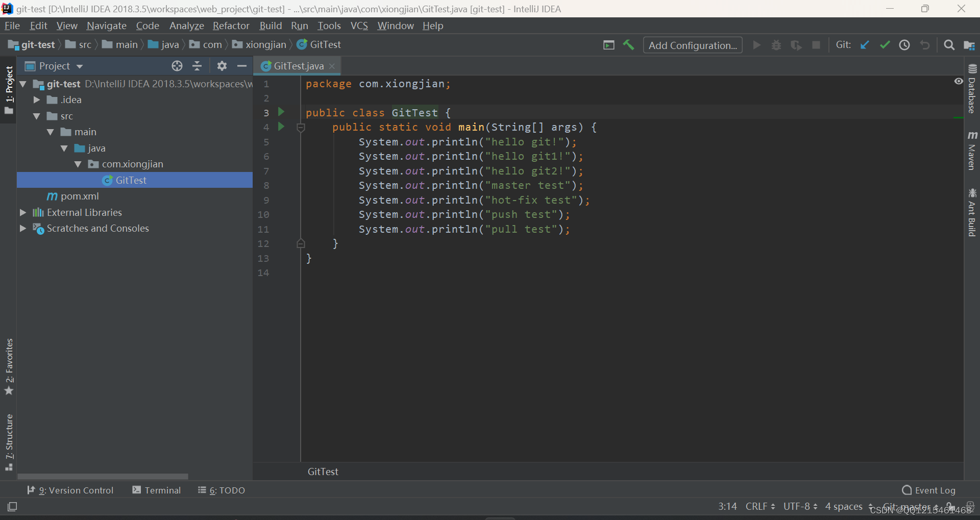Screen dimensions: 980x520
Task: Click cursor position 3:14 in status bar
Action: [x=727, y=506]
